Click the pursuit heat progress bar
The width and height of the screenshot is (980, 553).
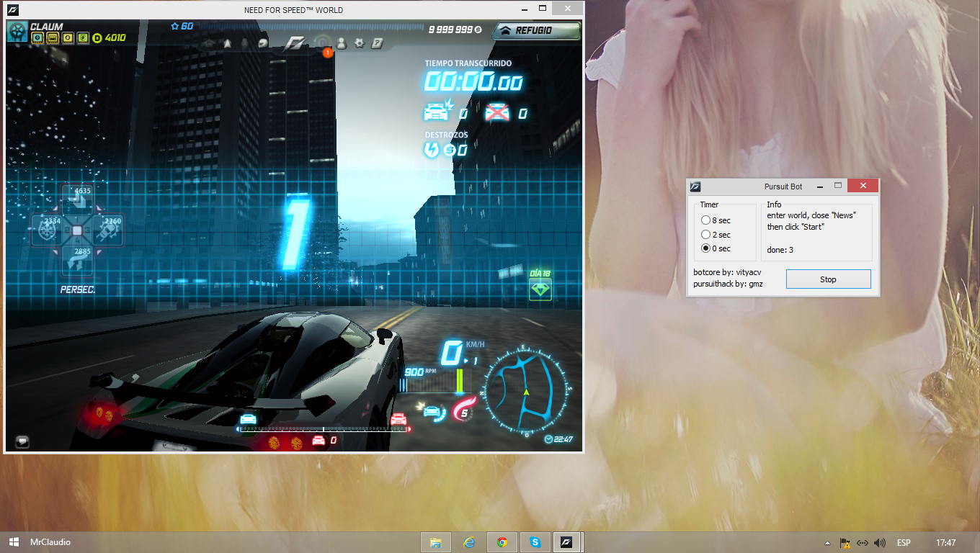pos(324,428)
